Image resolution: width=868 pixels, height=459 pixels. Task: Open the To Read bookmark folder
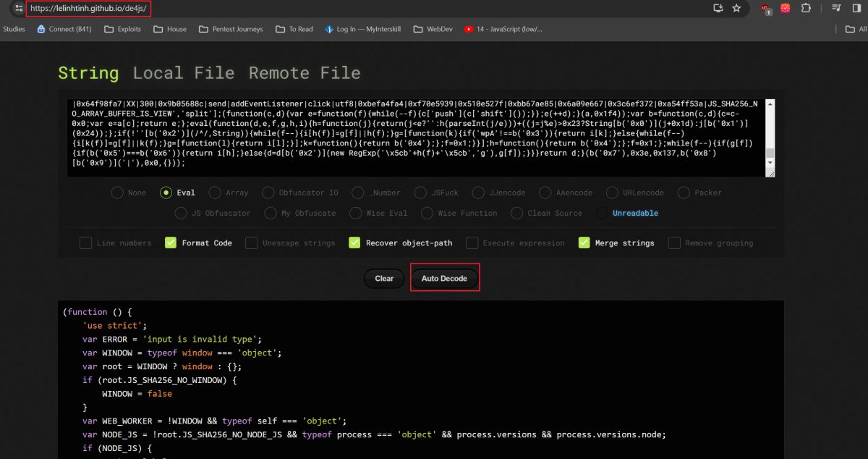tap(294, 29)
